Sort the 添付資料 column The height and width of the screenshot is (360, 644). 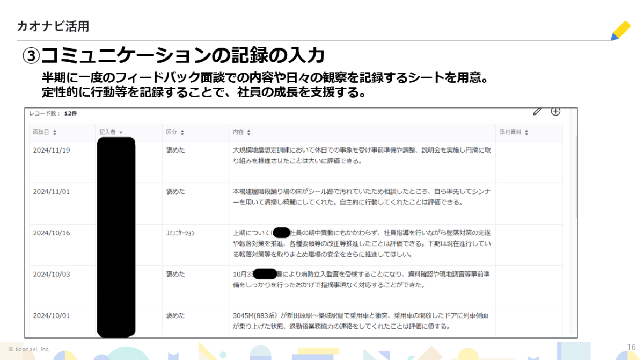(526, 133)
